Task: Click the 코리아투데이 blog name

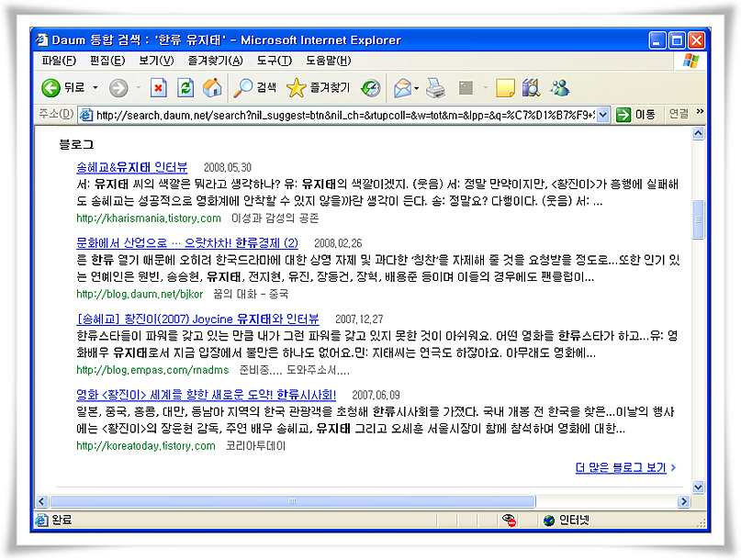Action: (255, 445)
